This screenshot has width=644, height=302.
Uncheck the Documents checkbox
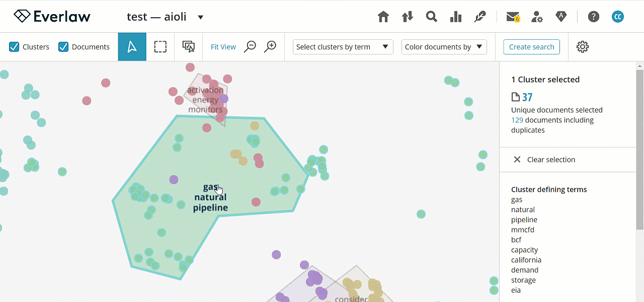63,47
